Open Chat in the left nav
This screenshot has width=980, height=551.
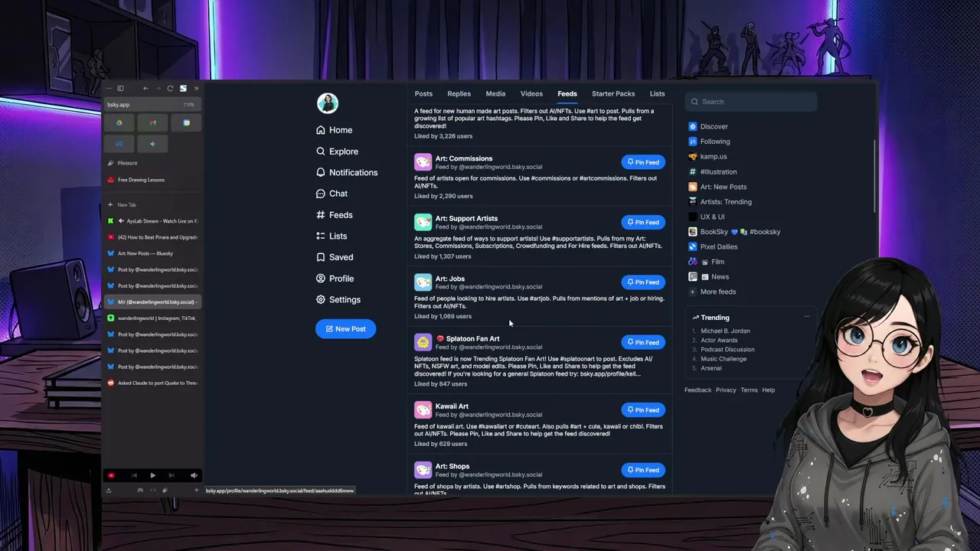click(332, 194)
